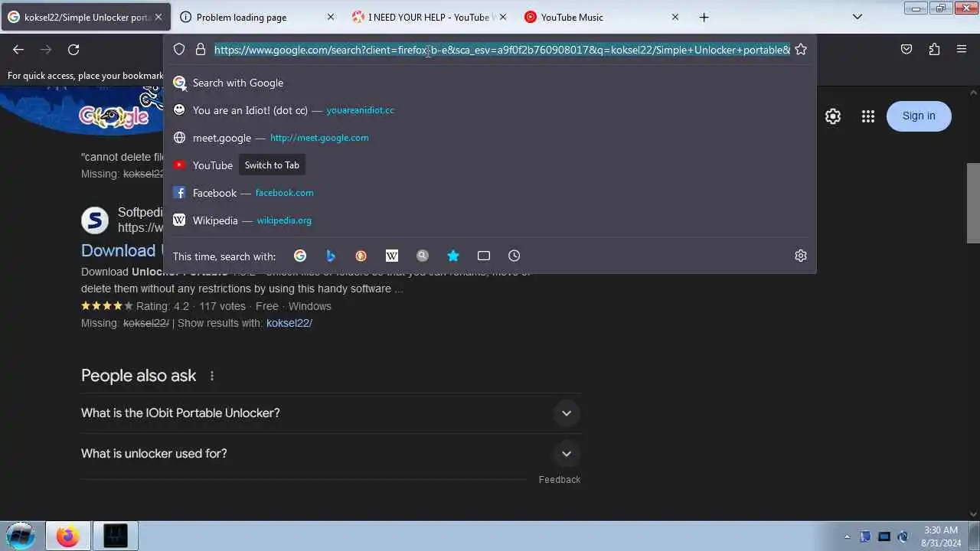
Task: Click the Google doodle logo
Action: (114, 115)
